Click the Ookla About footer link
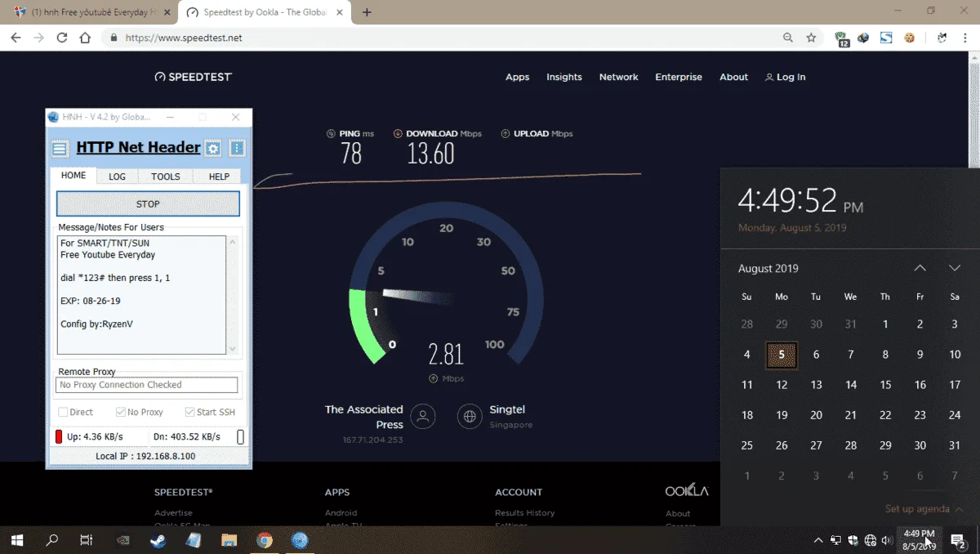Viewport: 980px width, 554px height. coord(678,514)
